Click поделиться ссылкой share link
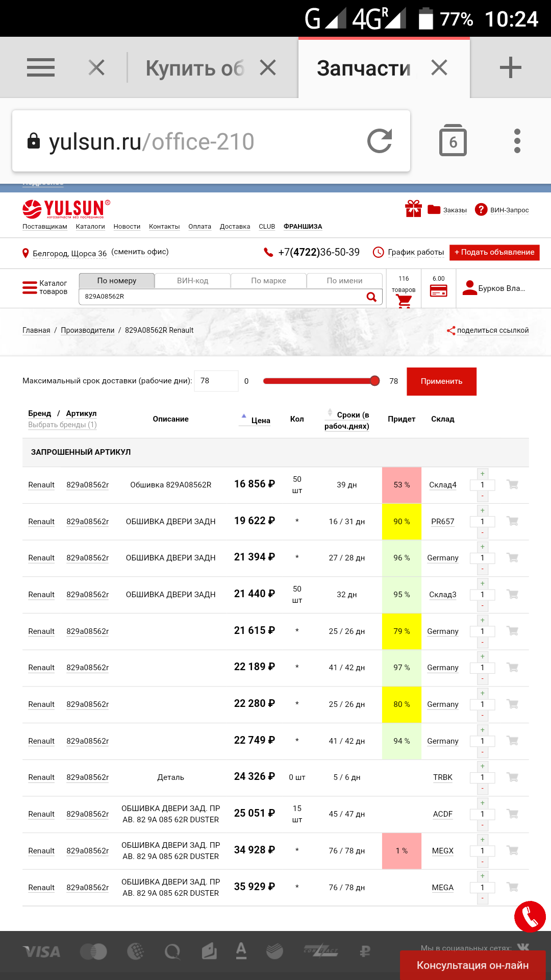The image size is (551, 980). [488, 330]
